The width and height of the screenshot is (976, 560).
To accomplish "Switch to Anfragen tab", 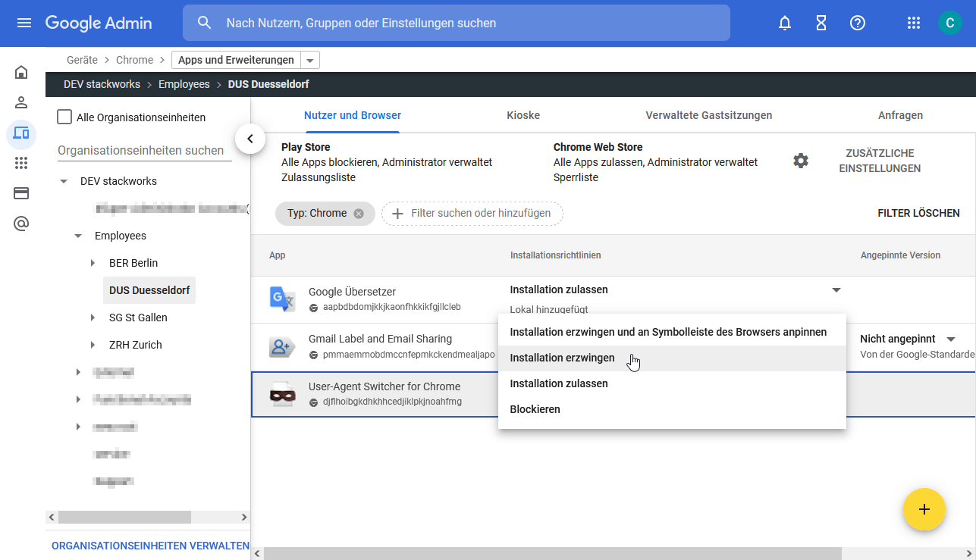I will (900, 115).
